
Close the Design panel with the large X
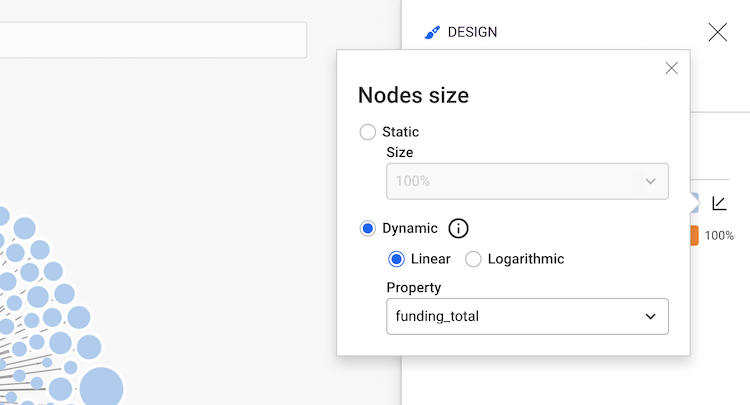click(717, 32)
